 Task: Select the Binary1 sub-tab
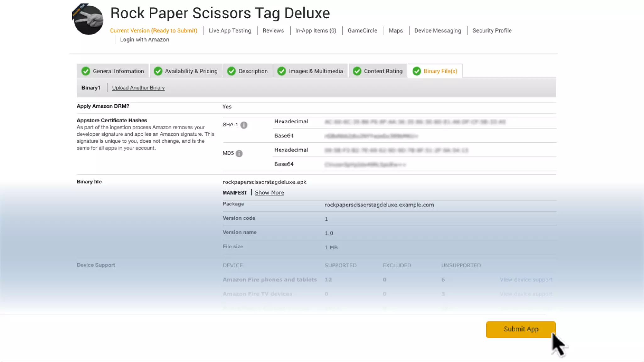pyautogui.click(x=91, y=88)
